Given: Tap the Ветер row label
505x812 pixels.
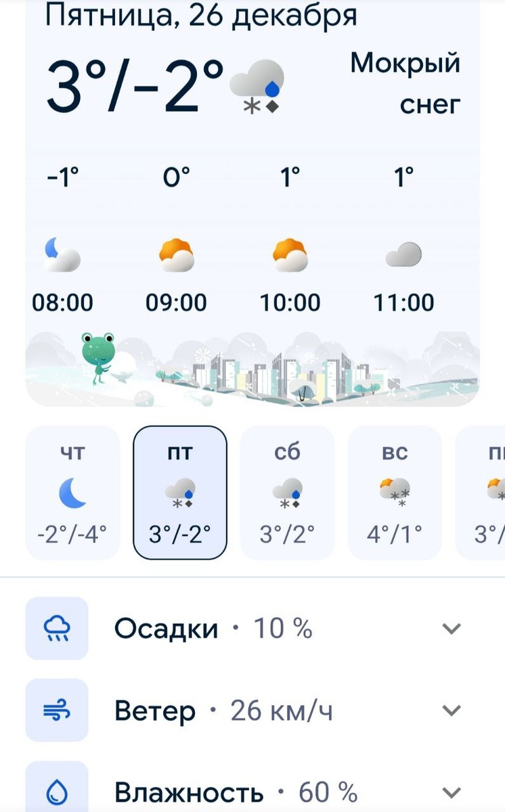Looking at the screenshot, I should [155, 710].
